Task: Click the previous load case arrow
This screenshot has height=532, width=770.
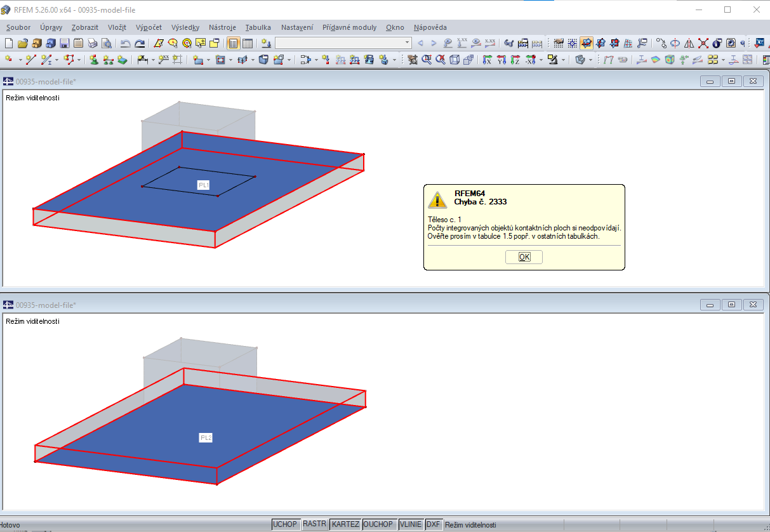Action: pos(421,43)
